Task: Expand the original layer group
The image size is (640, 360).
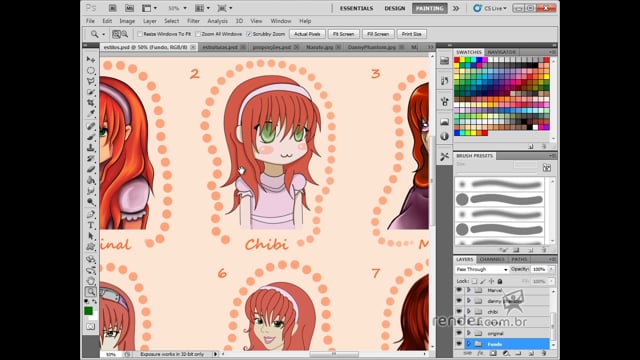Action: pos(469,333)
